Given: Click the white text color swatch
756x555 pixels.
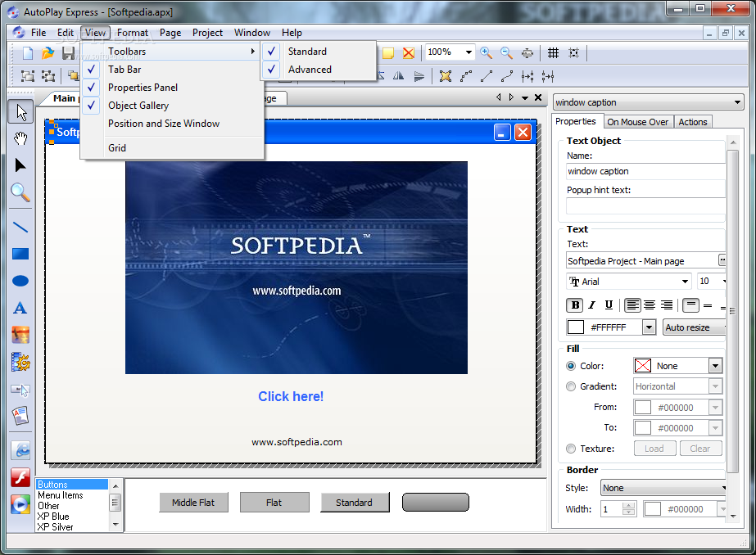Looking at the screenshot, I should point(576,327).
